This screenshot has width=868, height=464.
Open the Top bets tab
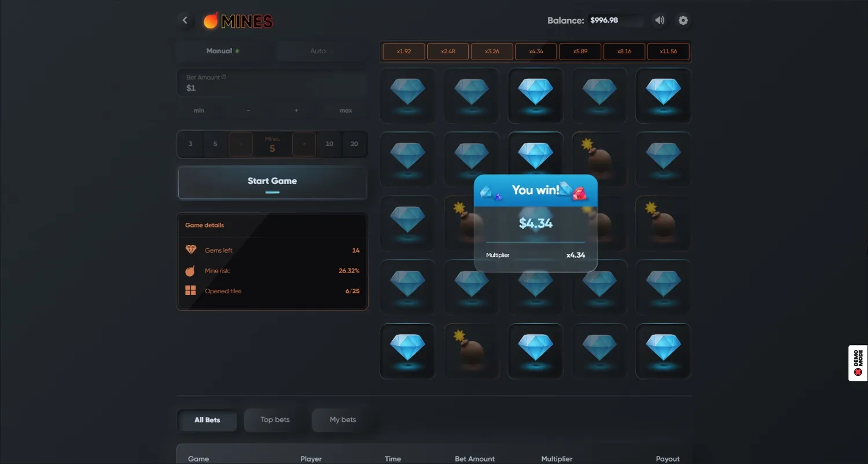pos(275,420)
